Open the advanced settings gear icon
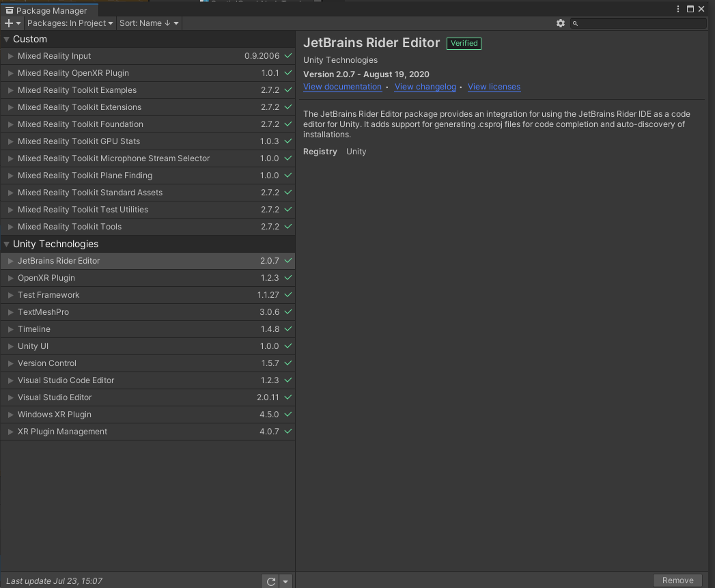 coord(561,23)
